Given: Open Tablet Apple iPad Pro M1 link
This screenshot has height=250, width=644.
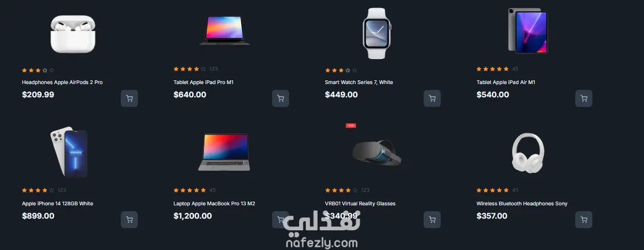Looking at the screenshot, I should pos(203,82).
